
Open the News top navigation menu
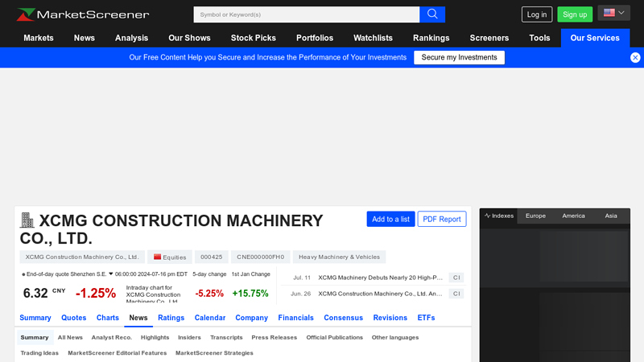pos(85,38)
